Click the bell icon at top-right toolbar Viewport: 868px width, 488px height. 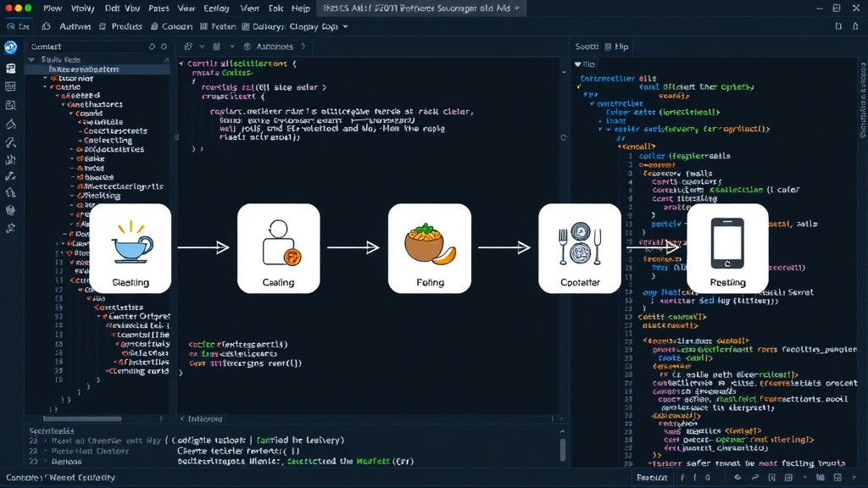(855, 26)
